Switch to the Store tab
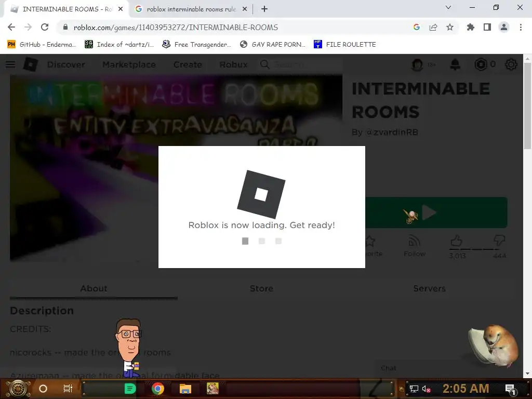Screen dimensions: 532x399 [261, 288]
